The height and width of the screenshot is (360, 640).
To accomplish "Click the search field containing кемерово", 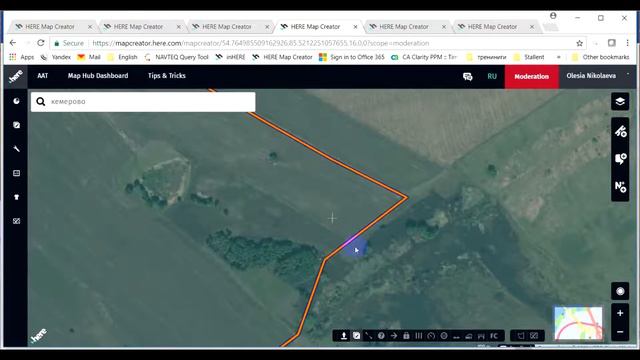I will [x=143, y=102].
